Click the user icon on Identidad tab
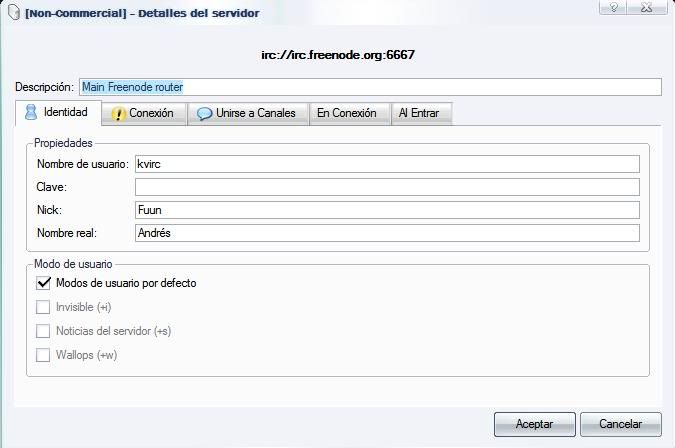This screenshot has height=448, width=675. tap(31, 112)
